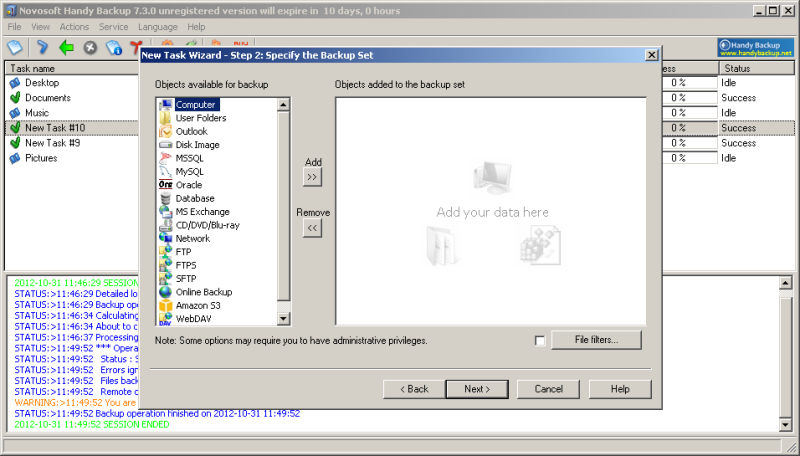Pick the Outlook icon in available objects
800x456 pixels.
[x=165, y=131]
